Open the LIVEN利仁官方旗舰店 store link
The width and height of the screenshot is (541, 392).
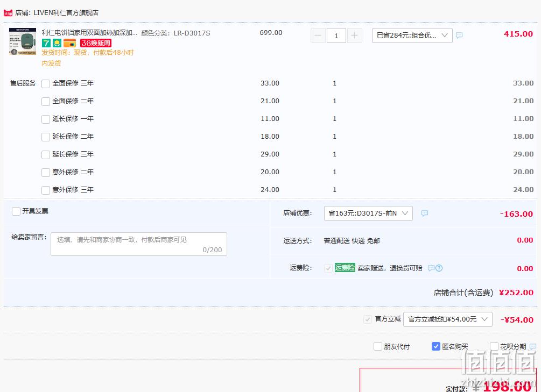pos(66,13)
